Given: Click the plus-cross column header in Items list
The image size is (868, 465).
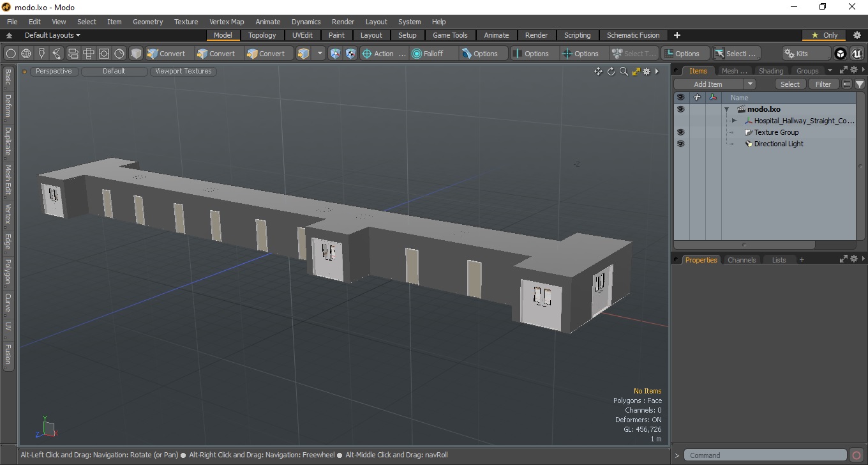Looking at the screenshot, I should pos(697,98).
